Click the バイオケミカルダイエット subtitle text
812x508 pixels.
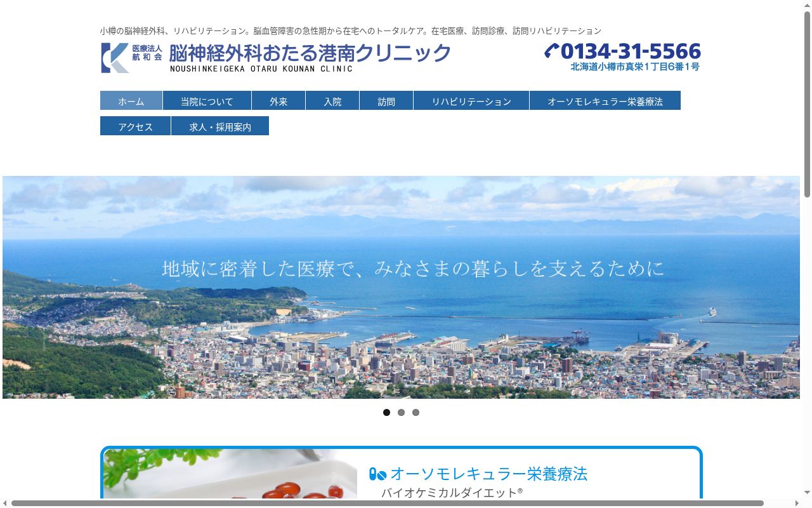coord(452,492)
